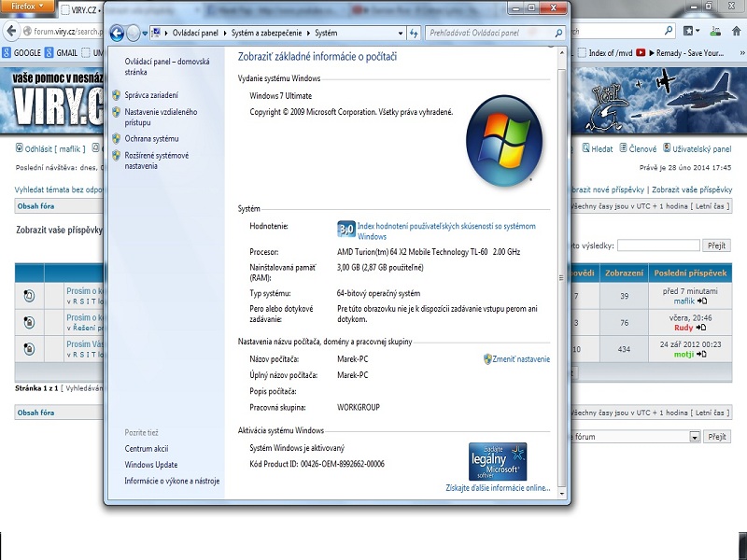This screenshot has width=747, height=560.
Task: Click Firefox search magnifier icon
Action: coord(669,32)
